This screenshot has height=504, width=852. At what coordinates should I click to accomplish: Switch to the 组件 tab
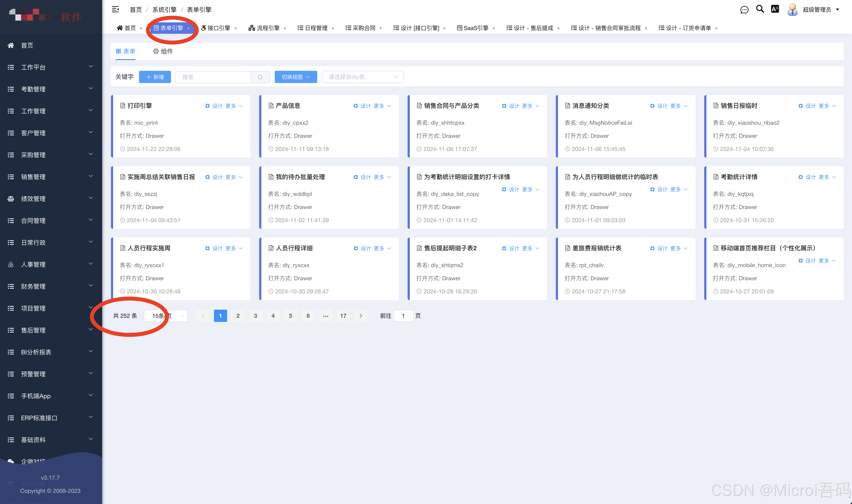tap(163, 51)
